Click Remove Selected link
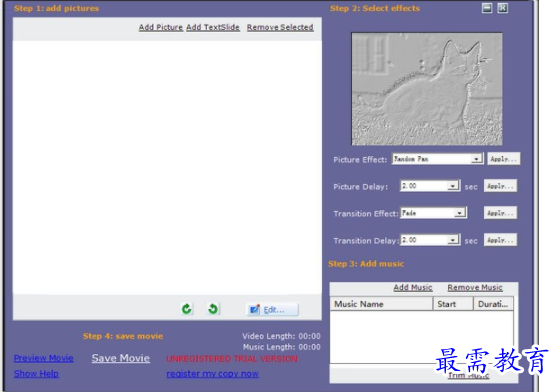Image resolution: width=557 pixels, height=392 pixels. click(280, 27)
